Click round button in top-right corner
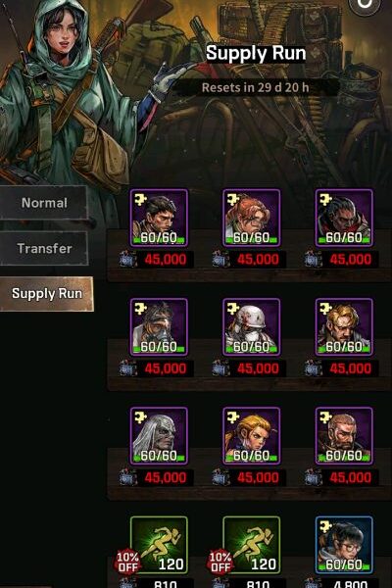Viewport: 392px width, 588px height. click(x=365, y=5)
